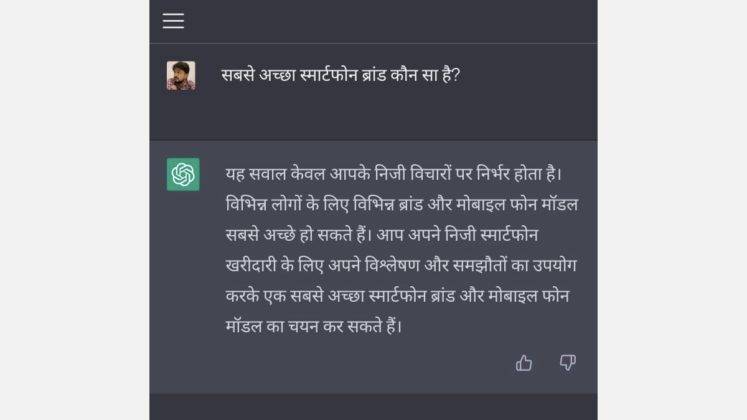
Task: Click the question text 'सबसे अच्छा स्मार्टफोन ब्रांड'
Action: click(303, 75)
